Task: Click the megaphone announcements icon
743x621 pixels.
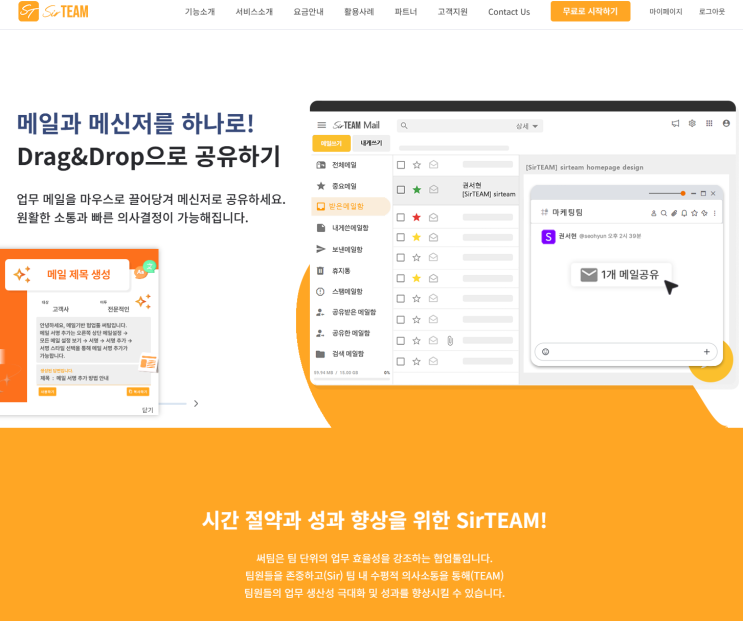Action: click(x=675, y=124)
